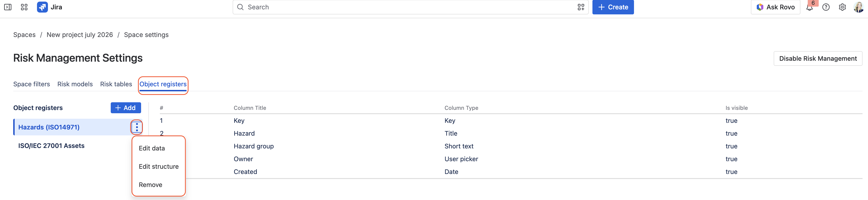Switch to the Risk models tab

[75, 84]
